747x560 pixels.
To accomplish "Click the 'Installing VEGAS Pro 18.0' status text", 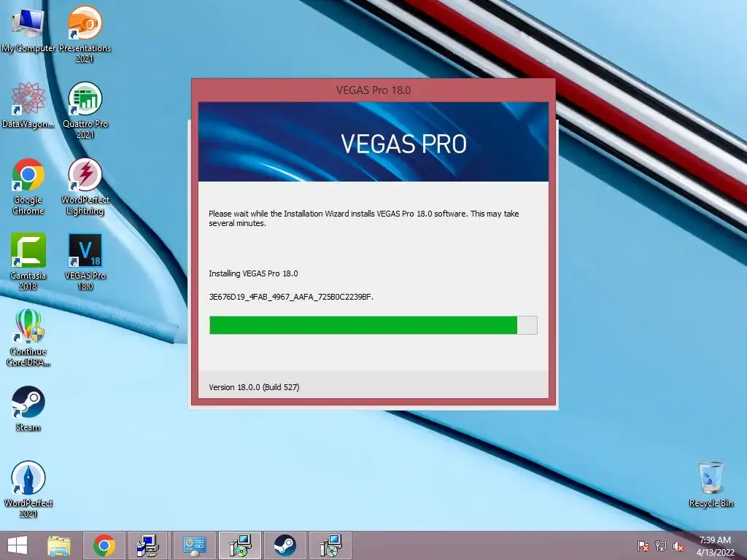I will [253, 273].
